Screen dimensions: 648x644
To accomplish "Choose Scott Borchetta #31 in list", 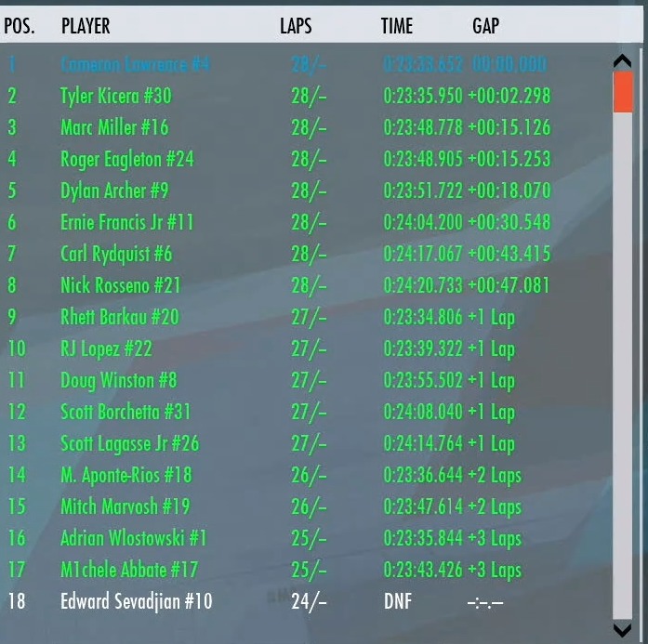I will tap(125, 412).
